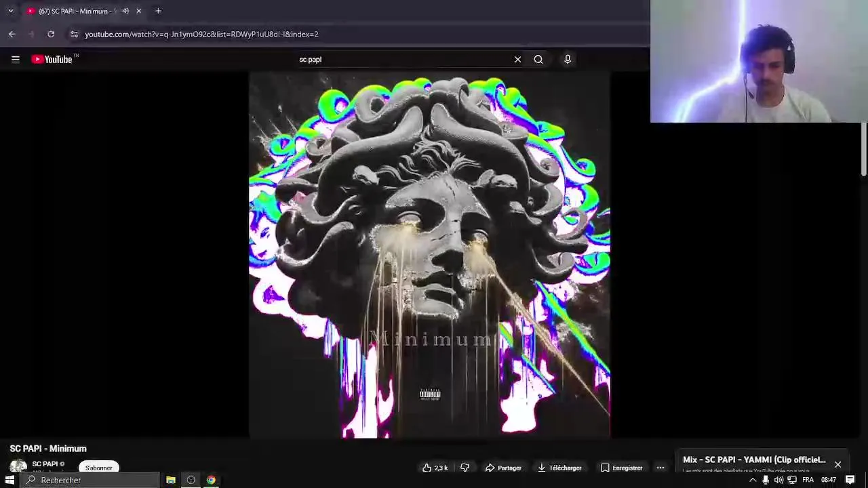The image size is (868, 488).
Task: Click the Rechercher taskbar search box
Action: (x=90, y=480)
